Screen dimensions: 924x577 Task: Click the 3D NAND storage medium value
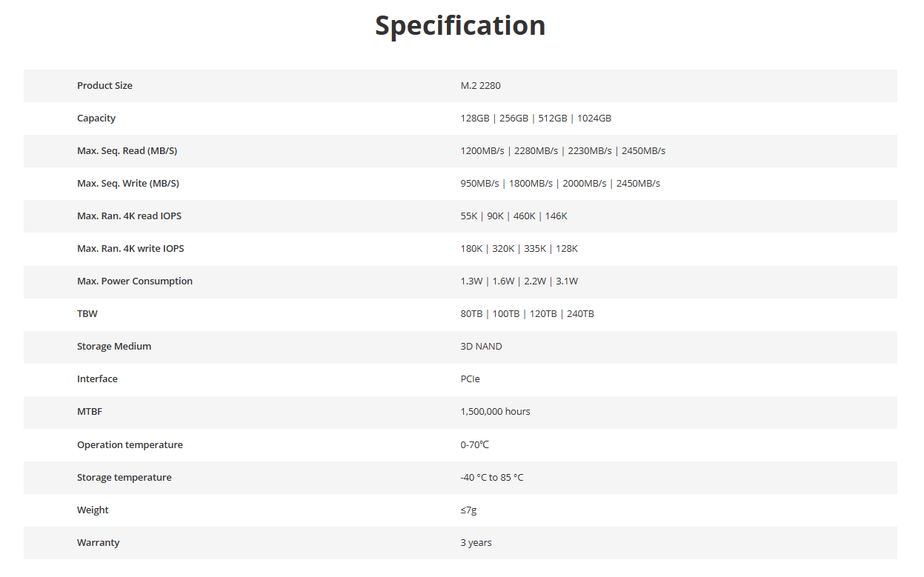[x=481, y=347]
